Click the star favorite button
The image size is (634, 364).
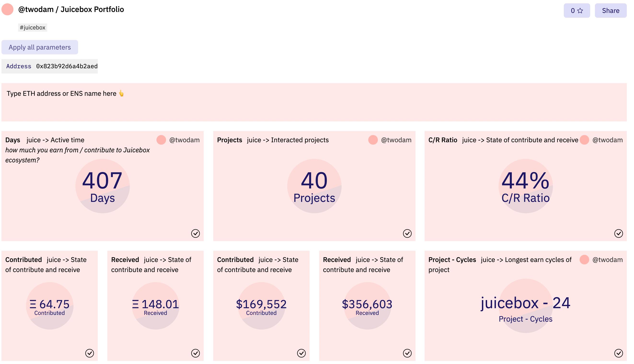[x=576, y=11]
